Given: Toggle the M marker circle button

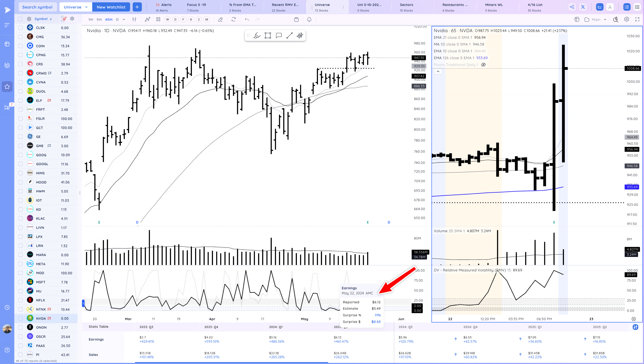Looking at the screenshot, I should 207,19.
